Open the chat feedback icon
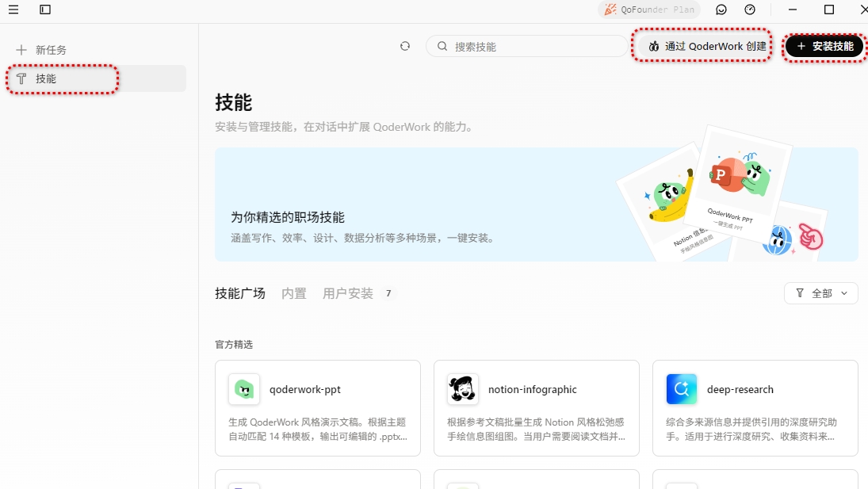Viewport: 868px width, 489px height. (x=721, y=10)
